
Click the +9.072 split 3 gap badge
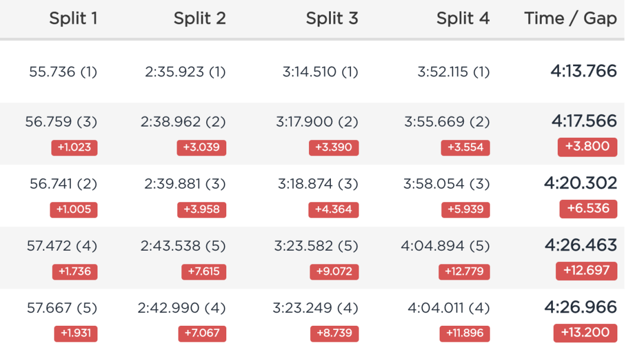pyautogui.click(x=334, y=271)
